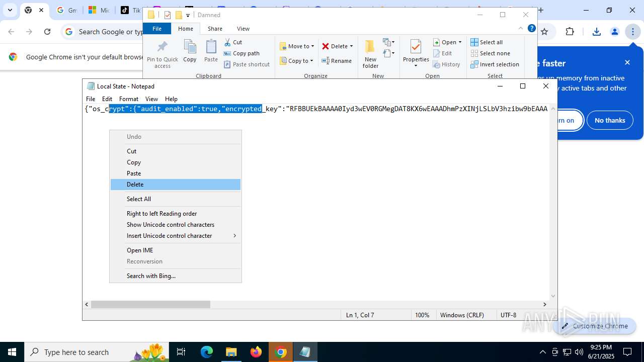Click the Paste icon in Explorer ribbon
Image resolution: width=644 pixels, height=362 pixels.
[x=211, y=51]
